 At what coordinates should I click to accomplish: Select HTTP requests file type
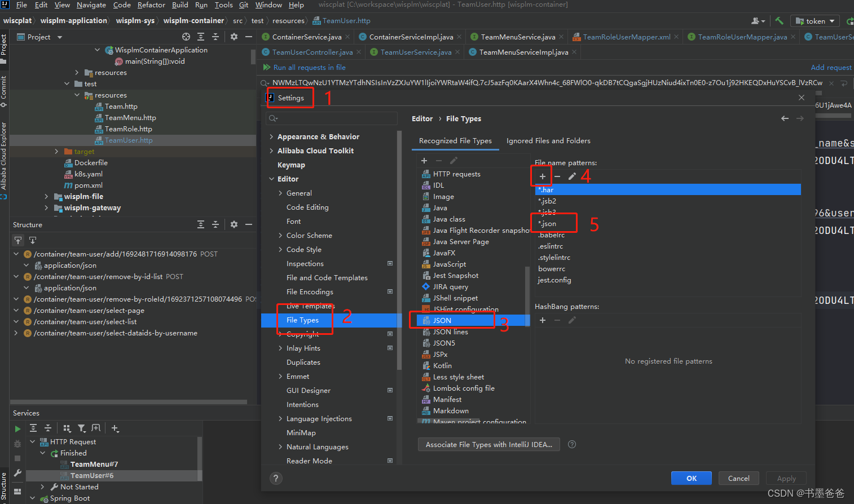coord(456,174)
